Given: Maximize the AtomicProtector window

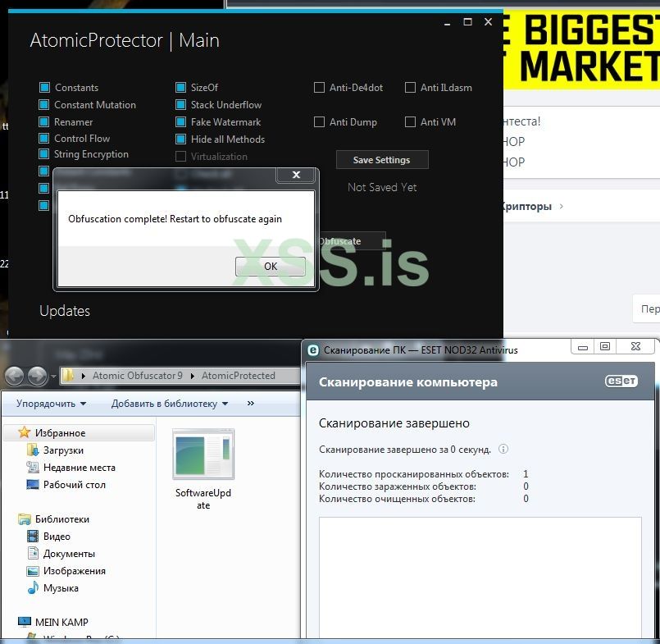Looking at the screenshot, I should [467, 22].
